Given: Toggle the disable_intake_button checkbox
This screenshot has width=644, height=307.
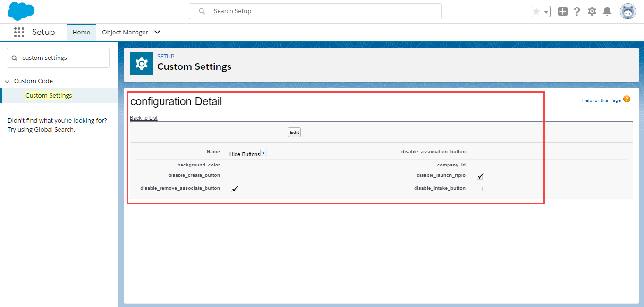Looking at the screenshot, I should click(480, 190).
